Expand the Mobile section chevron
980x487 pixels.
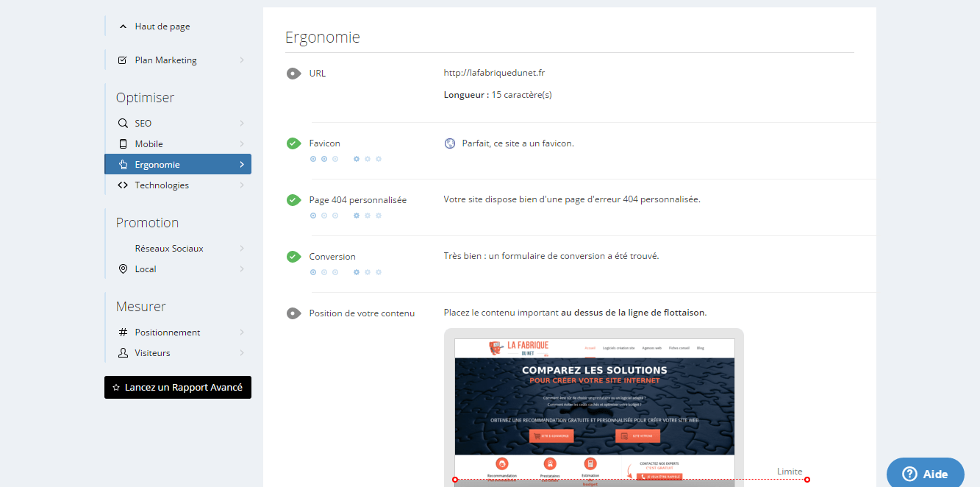click(241, 144)
